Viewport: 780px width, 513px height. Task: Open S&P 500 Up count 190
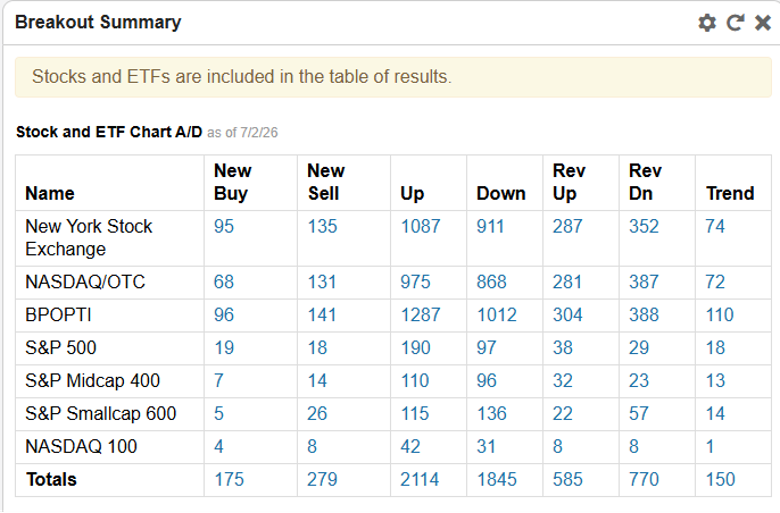(x=415, y=348)
